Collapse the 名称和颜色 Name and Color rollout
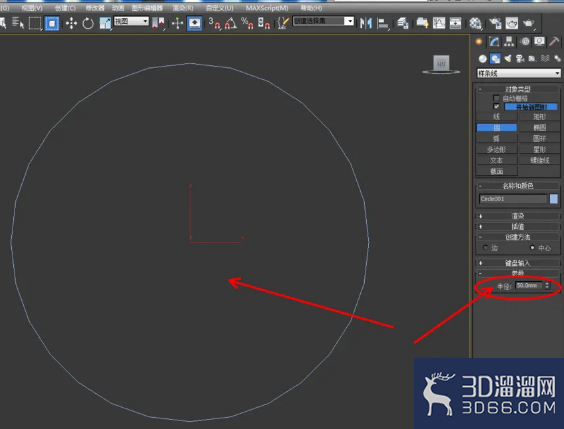Screen dimensions: 564x429 tap(518, 186)
